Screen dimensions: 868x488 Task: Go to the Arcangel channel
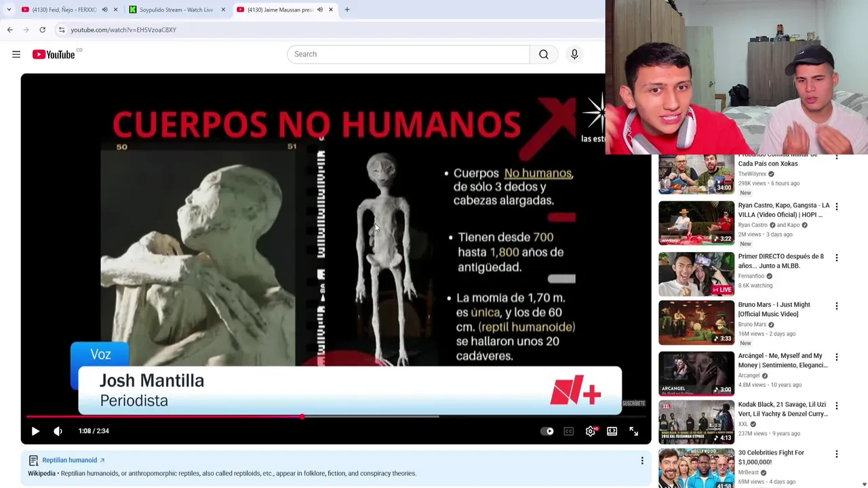[x=749, y=375]
